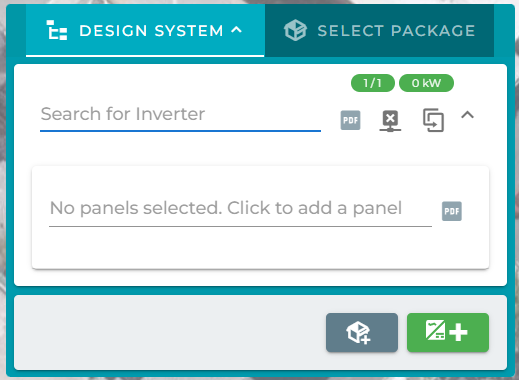Remove the inverter with the X network icon
Image resolution: width=519 pixels, height=380 pixels.
[390, 121]
